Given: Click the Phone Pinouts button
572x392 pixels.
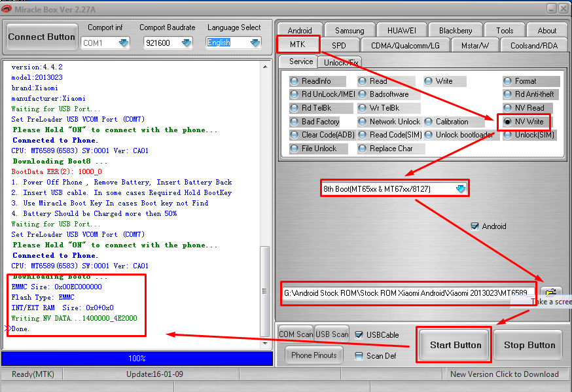Looking at the screenshot, I should pyautogui.click(x=313, y=355).
